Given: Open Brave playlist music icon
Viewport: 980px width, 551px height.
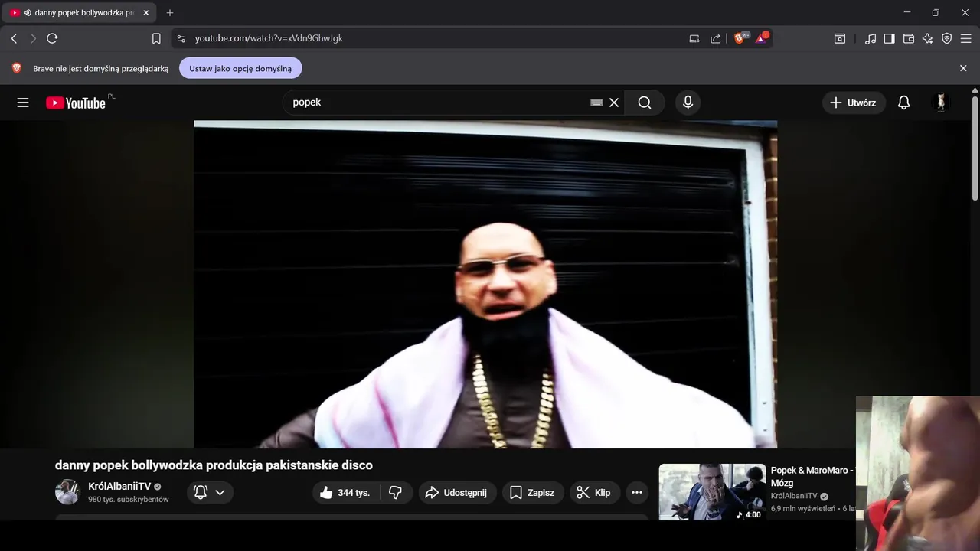Looking at the screenshot, I should tap(871, 38).
